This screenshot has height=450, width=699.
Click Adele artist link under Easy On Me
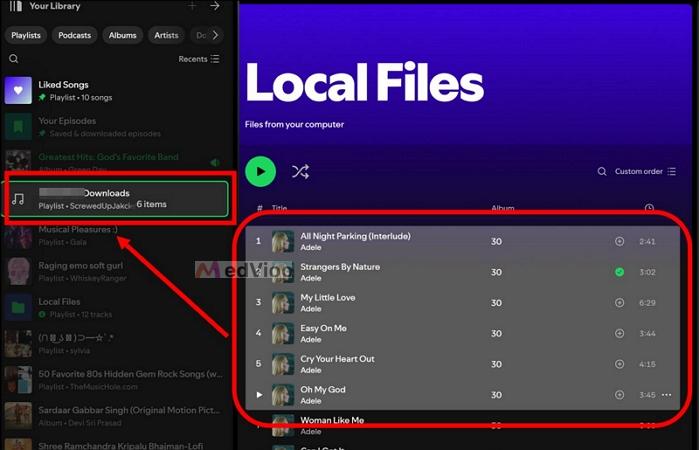pyautogui.click(x=311, y=340)
